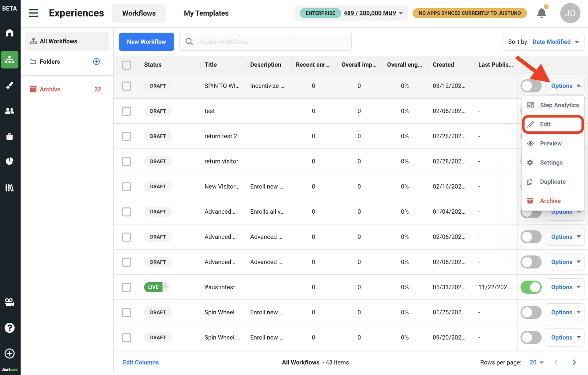This screenshot has height=375, width=588.
Task: Select the Workflows sitemap sidebar icon
Action: click(9, 59)
